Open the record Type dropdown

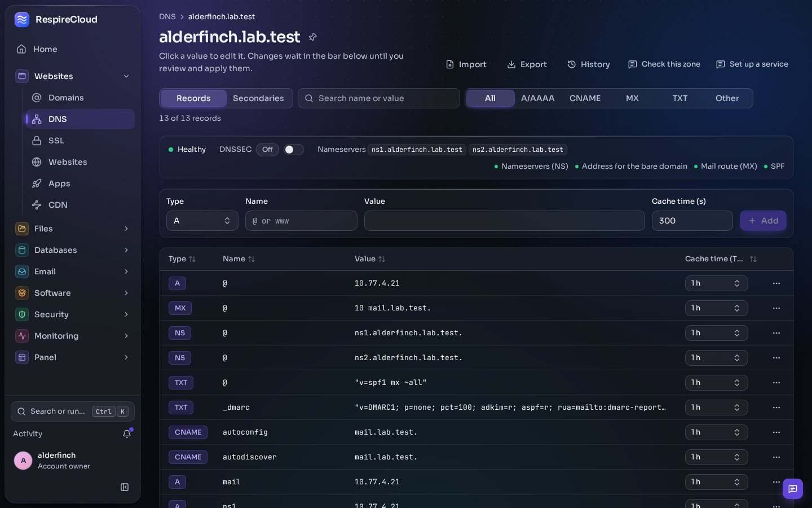click(x=202, y=221)
